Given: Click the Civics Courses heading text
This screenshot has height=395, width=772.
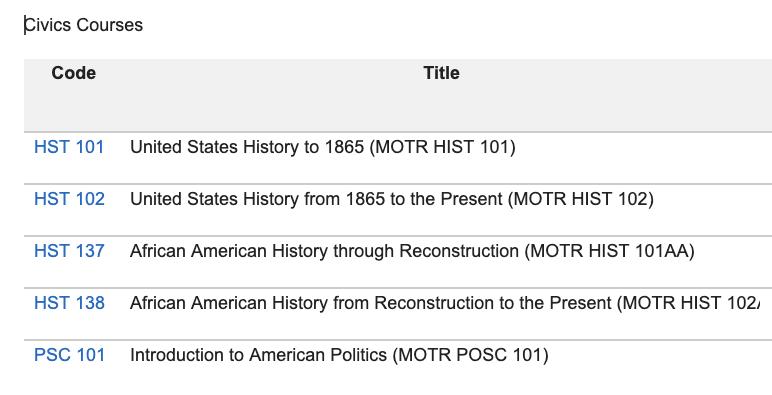Looking at the screenshot, I should coord(84,25).
